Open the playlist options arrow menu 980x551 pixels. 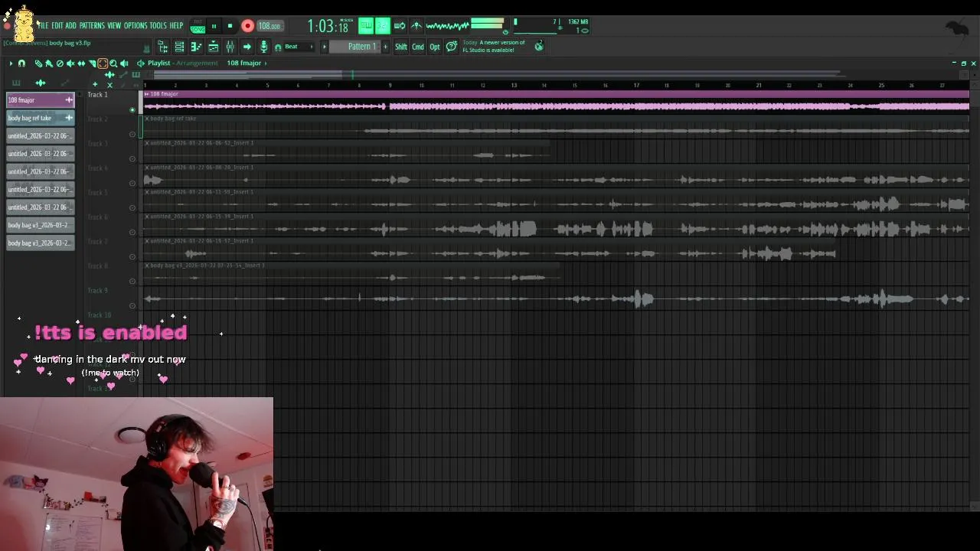point(11,64)
